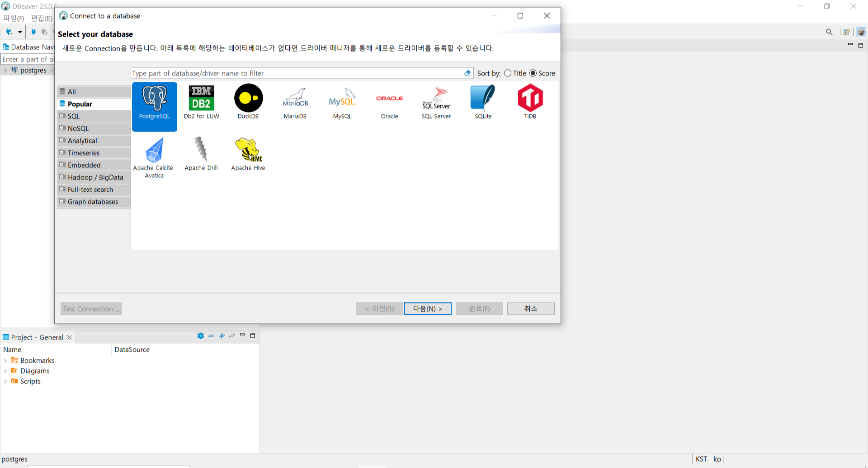Minimize the Project panel view
The width and height of the screenshot is (868, 468).
(242, 335)
